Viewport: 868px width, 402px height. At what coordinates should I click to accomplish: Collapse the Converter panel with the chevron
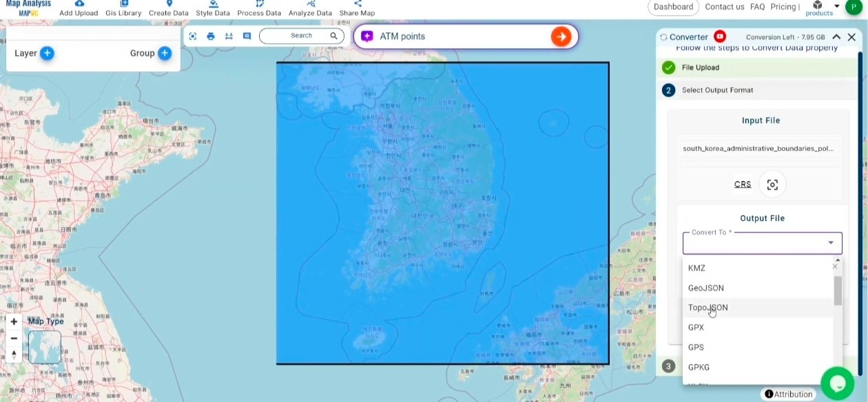[836, 37]
